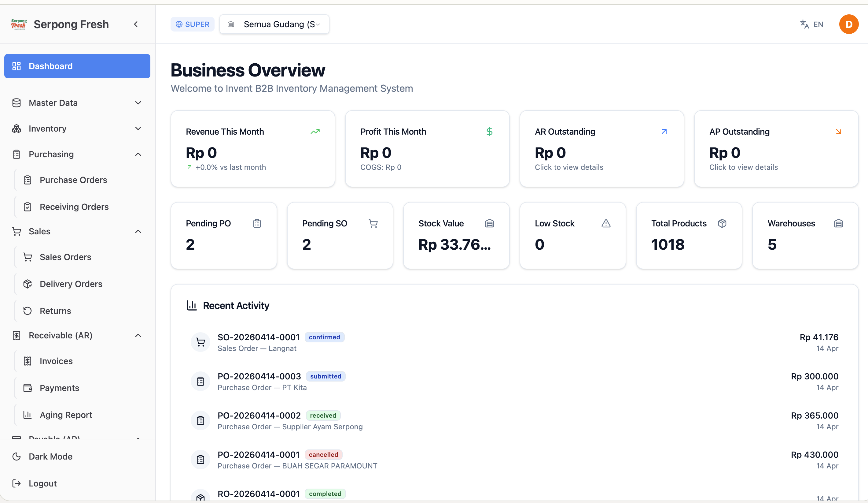Click the orange D user avatar
This screenshot has height=503, width=868.
click(848, 24)
